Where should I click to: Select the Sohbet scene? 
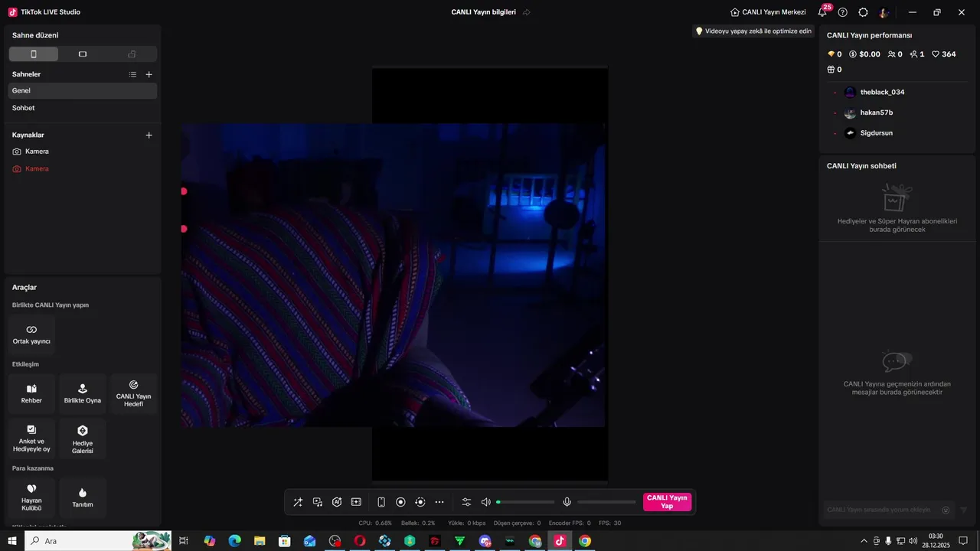click(x=83, y=108)
